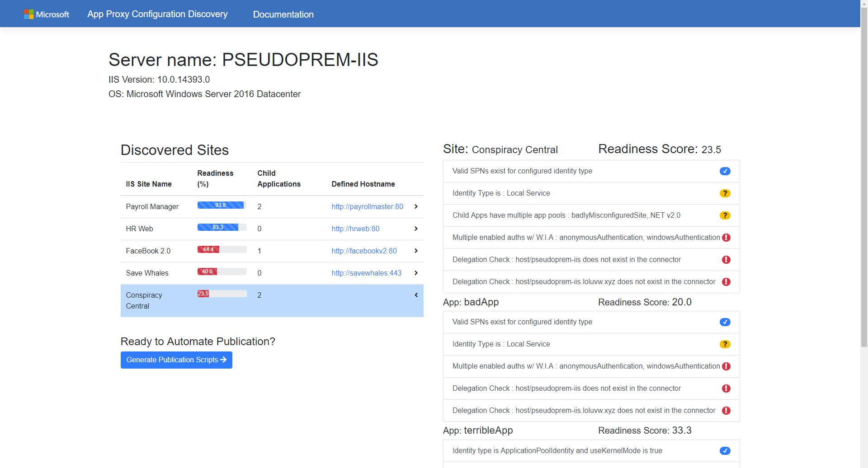Click site-level Valid SPNs blue check icon
The image size is (868, 468).
(725, 171)
